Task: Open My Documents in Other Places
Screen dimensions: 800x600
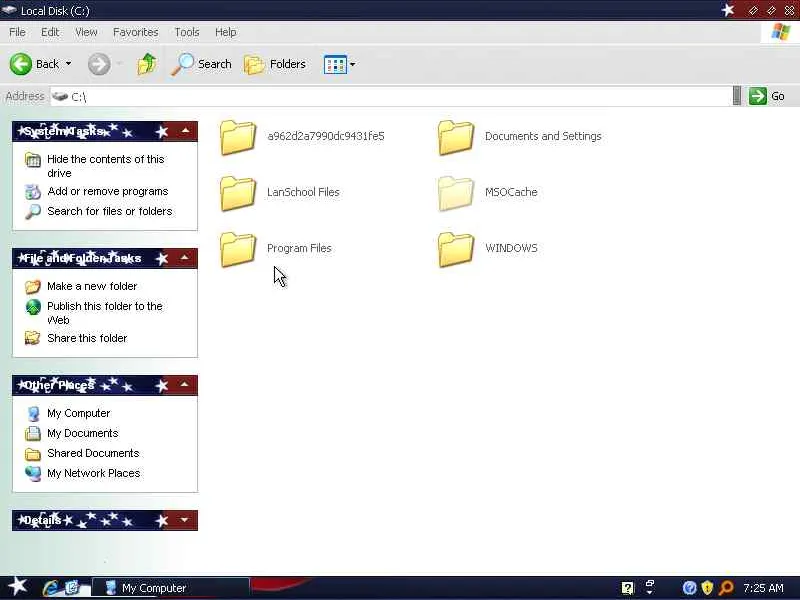Action: 83,433
